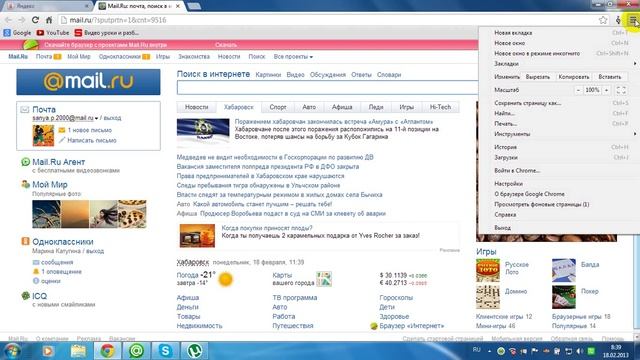
Task: Click Написать письмо link
Action: pos(91,140)
